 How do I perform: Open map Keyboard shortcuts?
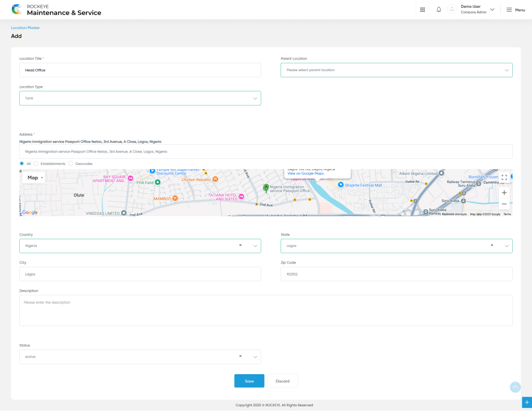click(454, 214)
